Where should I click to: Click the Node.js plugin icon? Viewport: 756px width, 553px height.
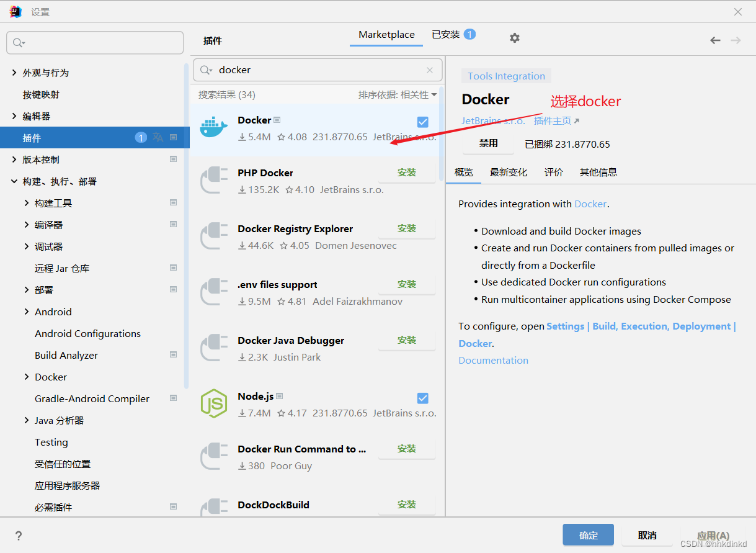214,403
